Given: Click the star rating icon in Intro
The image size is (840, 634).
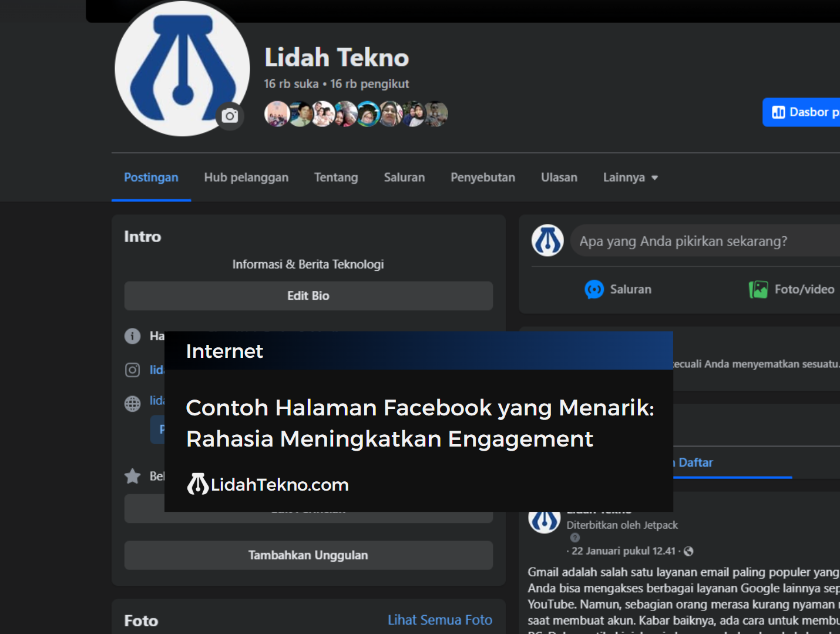Looking at the screenshot, I should (x=133, y=476).
